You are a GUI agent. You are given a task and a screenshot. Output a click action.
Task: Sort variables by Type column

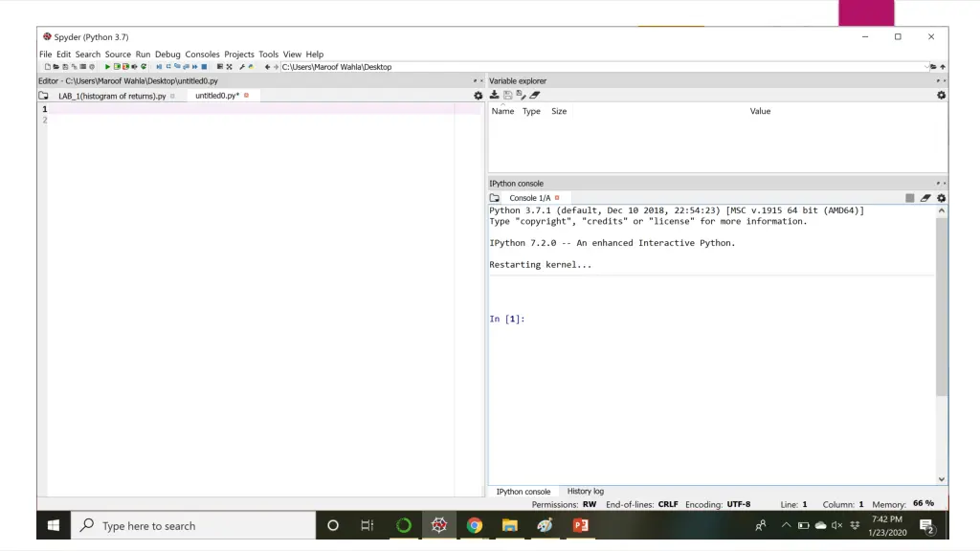pos(531,111)
